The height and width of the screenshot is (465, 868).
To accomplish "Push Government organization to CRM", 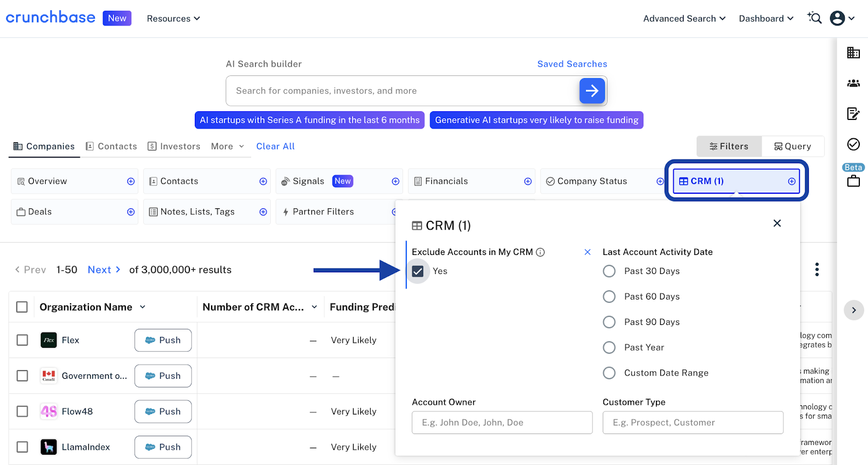I will [163, 375].
